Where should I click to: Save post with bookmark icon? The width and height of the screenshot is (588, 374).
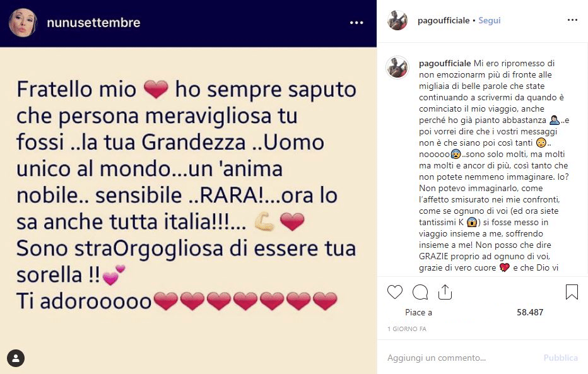pos(572,292)
